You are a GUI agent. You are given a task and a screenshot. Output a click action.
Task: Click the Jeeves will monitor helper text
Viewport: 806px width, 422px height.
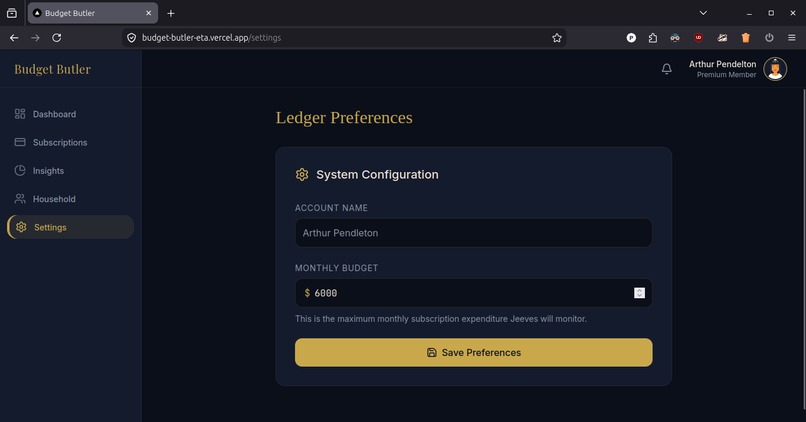tap(441, 319)
